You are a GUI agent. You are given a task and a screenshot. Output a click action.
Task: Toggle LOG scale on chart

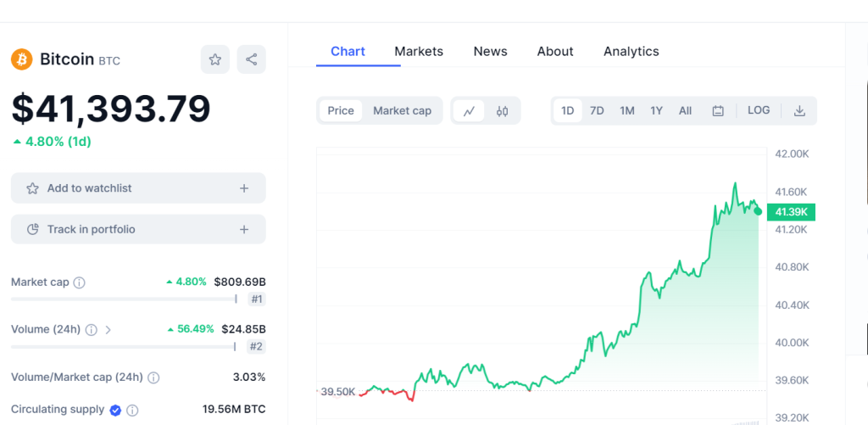pyautogui.click(x=759, y=110)
